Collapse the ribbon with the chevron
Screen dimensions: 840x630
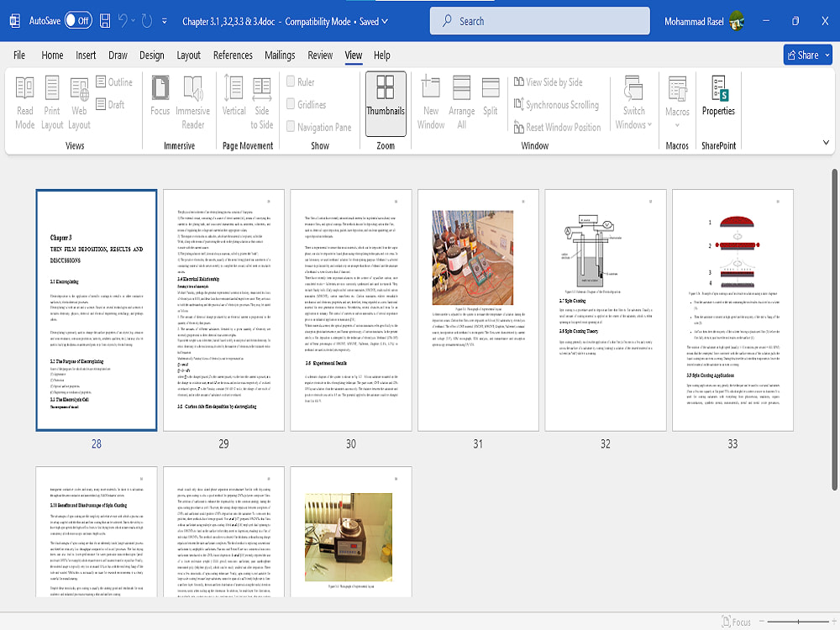pos(826,143)
